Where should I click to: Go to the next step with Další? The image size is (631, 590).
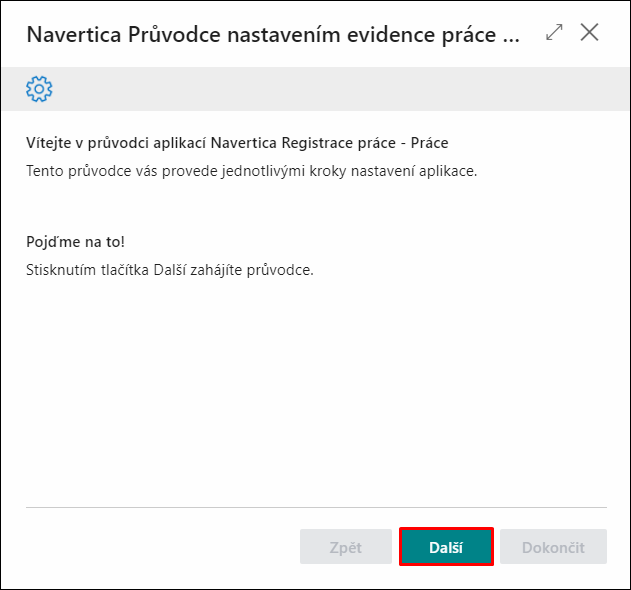tap(446, 547)
